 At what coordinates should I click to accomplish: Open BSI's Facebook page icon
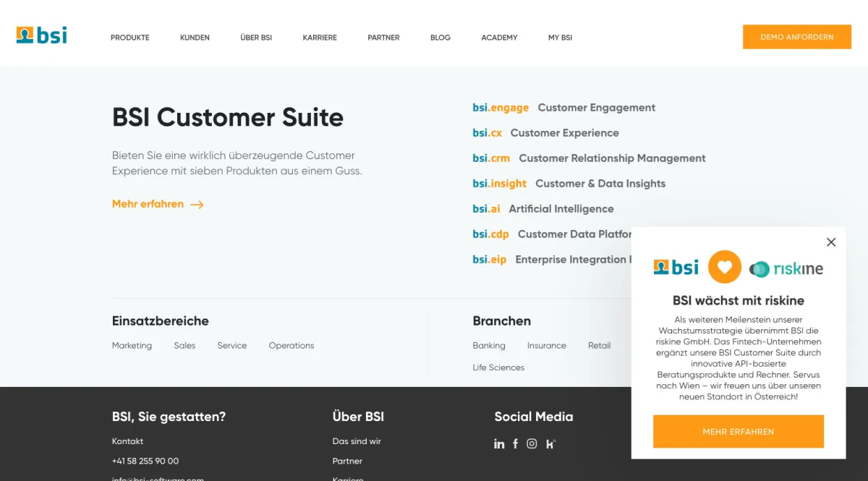515,444
